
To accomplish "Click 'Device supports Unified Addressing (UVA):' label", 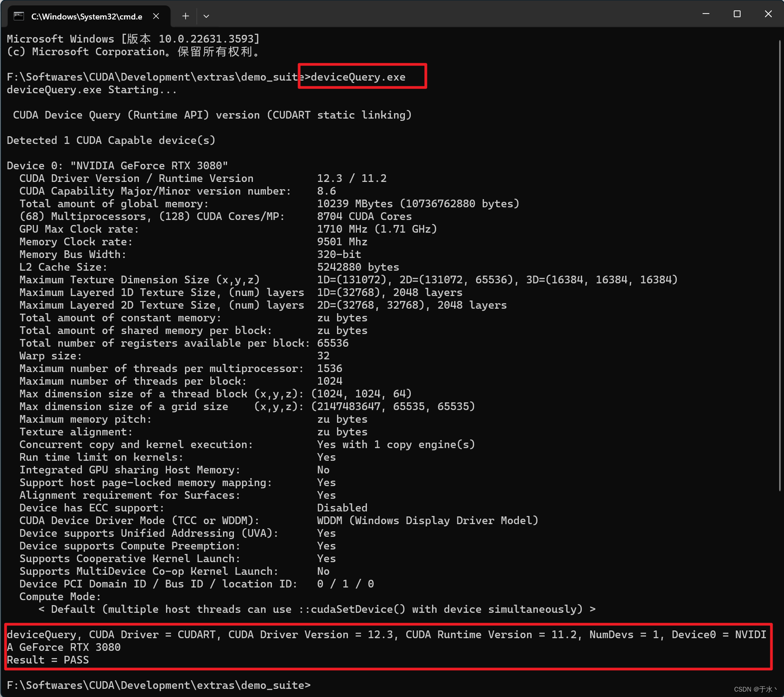I will click(x=149, y=533).
